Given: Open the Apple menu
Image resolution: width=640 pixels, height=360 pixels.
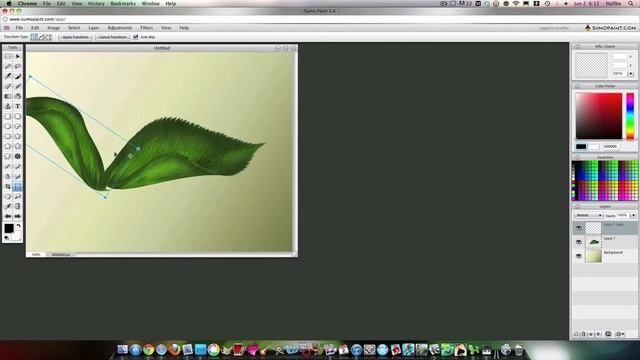Looking at the screenshot, I should pyautogui.click(x=9, y=4).
